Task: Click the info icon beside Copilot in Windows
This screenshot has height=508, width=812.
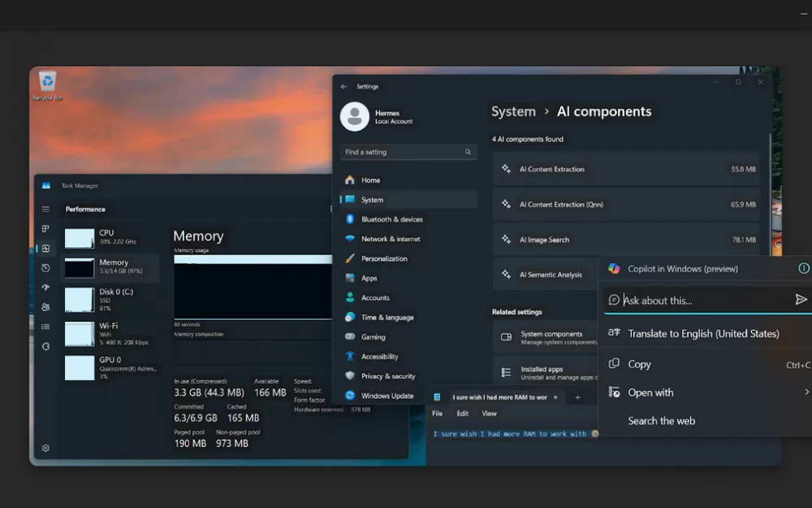Action: pyautogui.click(x=804, y=268)
